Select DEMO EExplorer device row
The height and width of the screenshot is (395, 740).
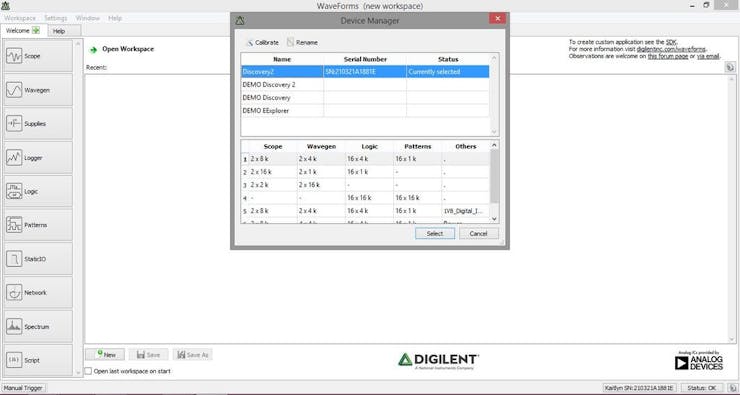pyautogui.click(x=365, y=110)
